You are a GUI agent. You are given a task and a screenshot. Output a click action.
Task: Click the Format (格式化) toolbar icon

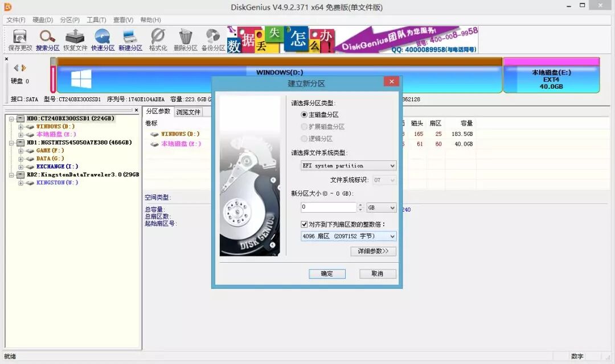point(158,40)
